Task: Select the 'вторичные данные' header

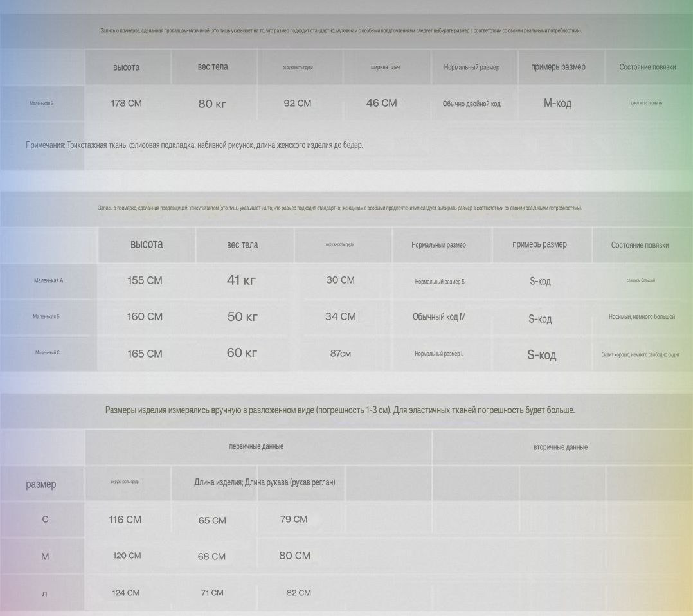Action: coord(560,447)
